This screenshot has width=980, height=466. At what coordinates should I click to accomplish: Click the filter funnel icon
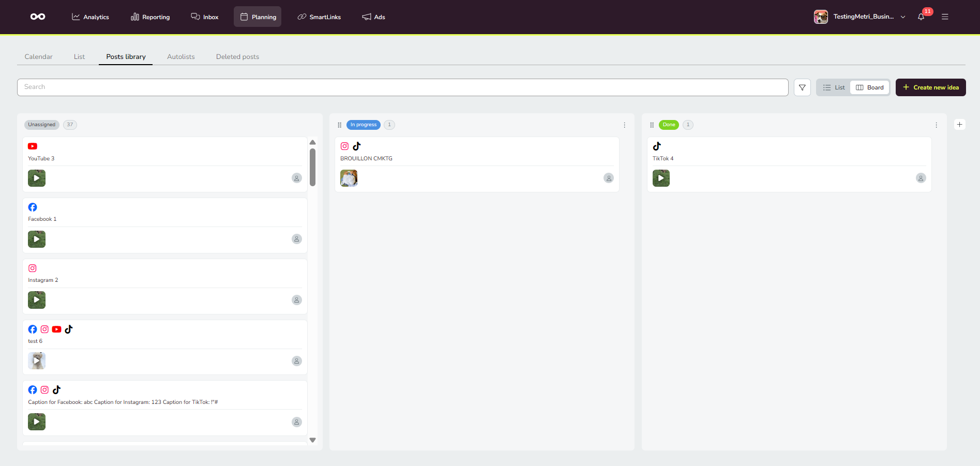(802, 87)
